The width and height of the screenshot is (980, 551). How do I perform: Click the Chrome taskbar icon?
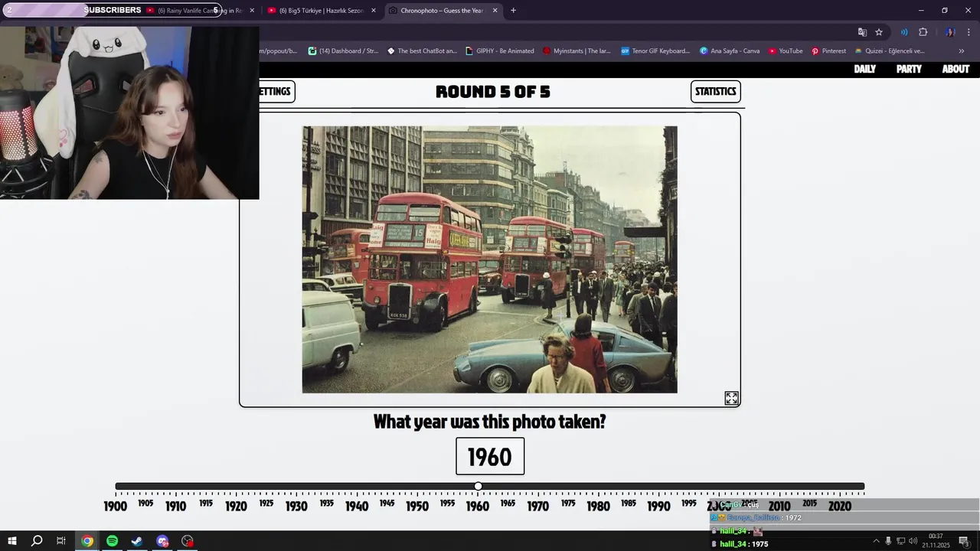point(87,541)
